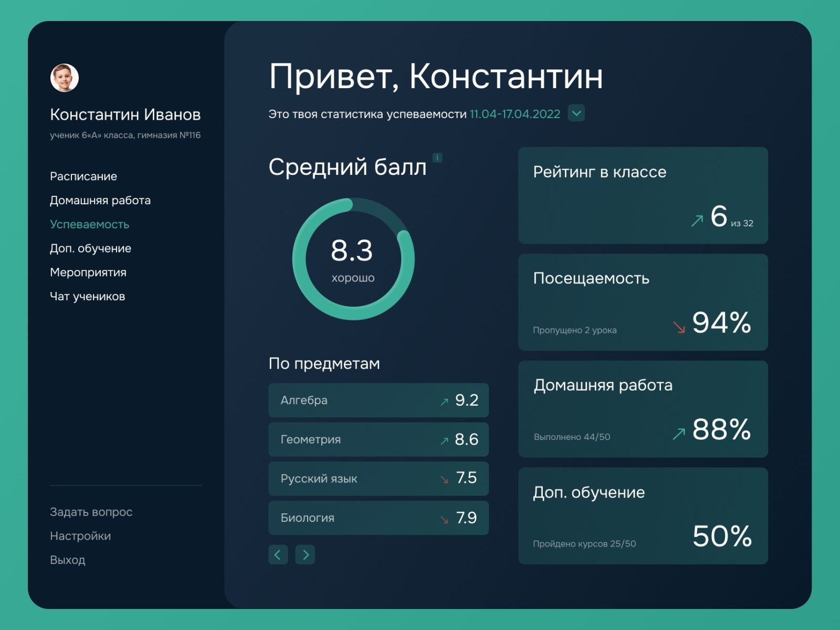The height and width of the screenshot is (630, 840).
Task: Click the upward trend arrow beside Алгебра score
Action: (444, 400)
